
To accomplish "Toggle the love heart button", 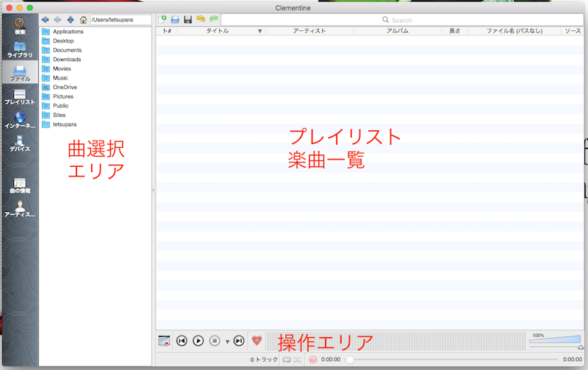I will [x=257, y=341].
